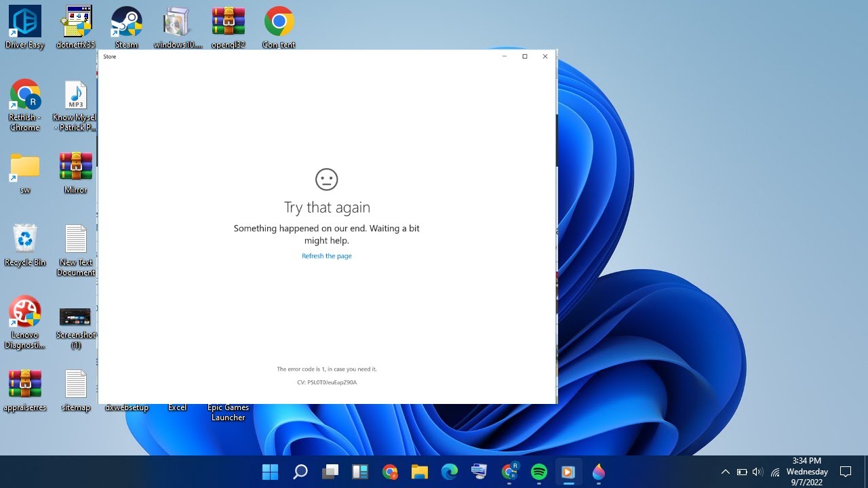Select the dxwebsetup desktop label
Image resolution: width=868 pixels, height=488 pixels.
pos(127,408)
